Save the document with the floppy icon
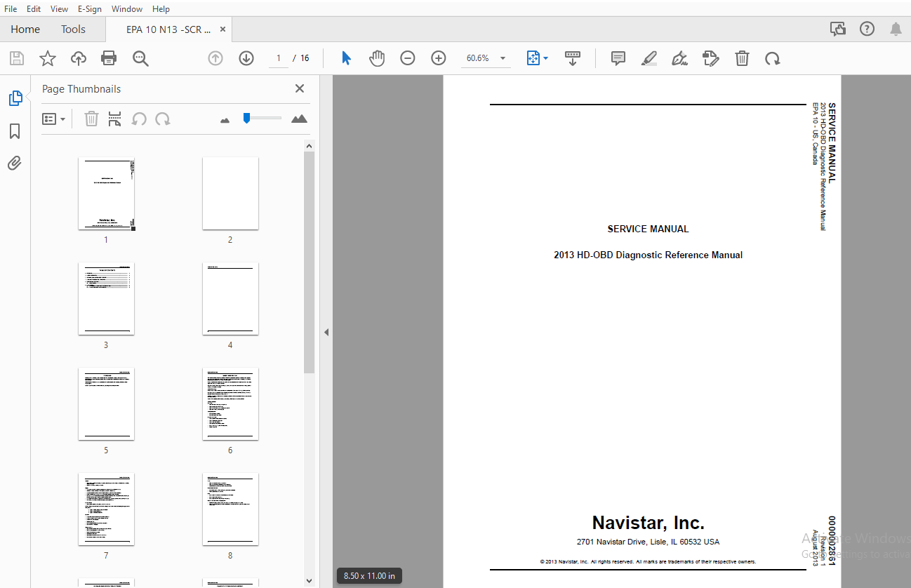This screenshot has height=588, width=911. [16, 58]
